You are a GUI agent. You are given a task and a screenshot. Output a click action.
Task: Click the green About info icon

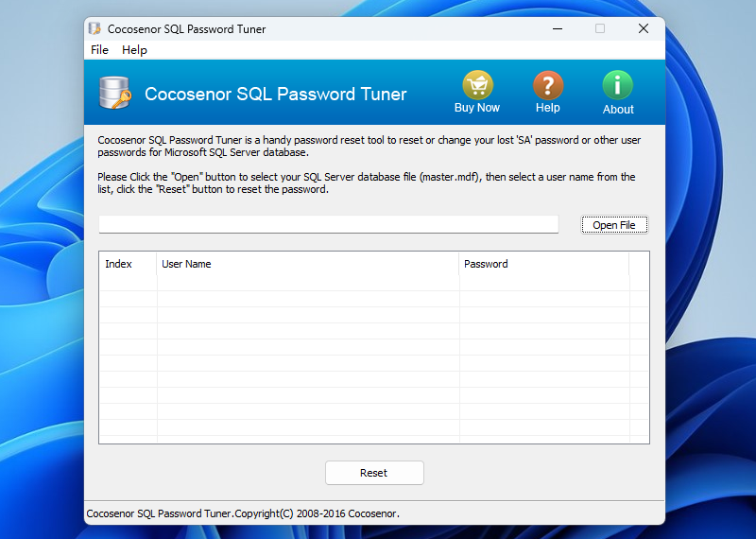click(618, 85)
